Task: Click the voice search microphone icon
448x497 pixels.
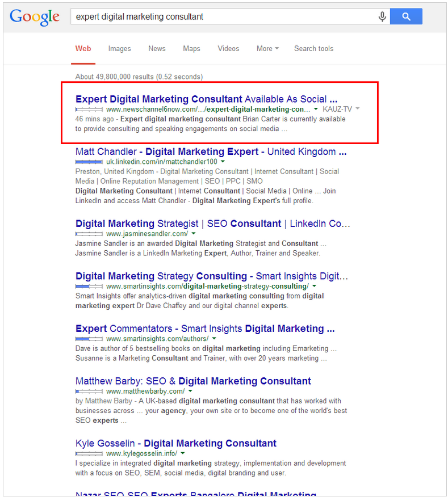Action: (x=382, y=16)
